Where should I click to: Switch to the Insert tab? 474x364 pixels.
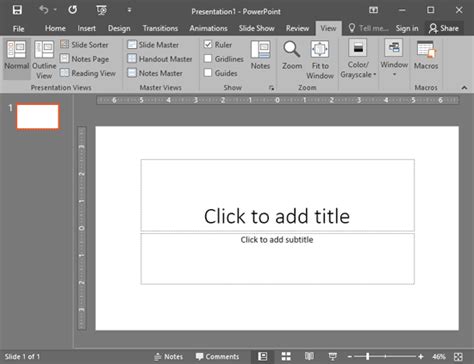coord(86,28)
